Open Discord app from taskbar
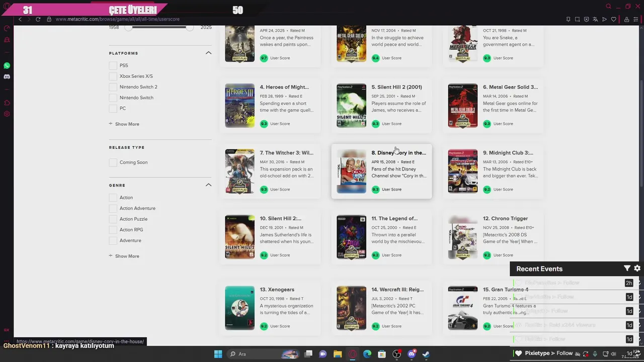 click(412, 354)
